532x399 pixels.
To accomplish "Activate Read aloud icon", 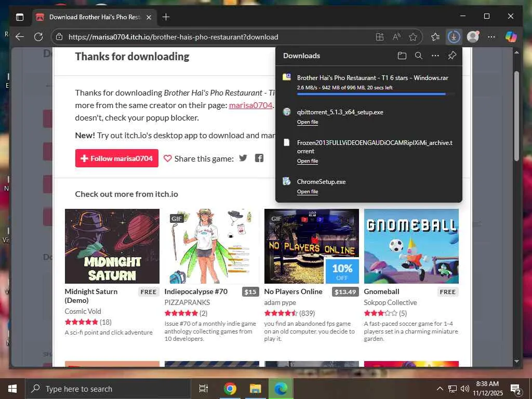I will [x=396, y=37].
